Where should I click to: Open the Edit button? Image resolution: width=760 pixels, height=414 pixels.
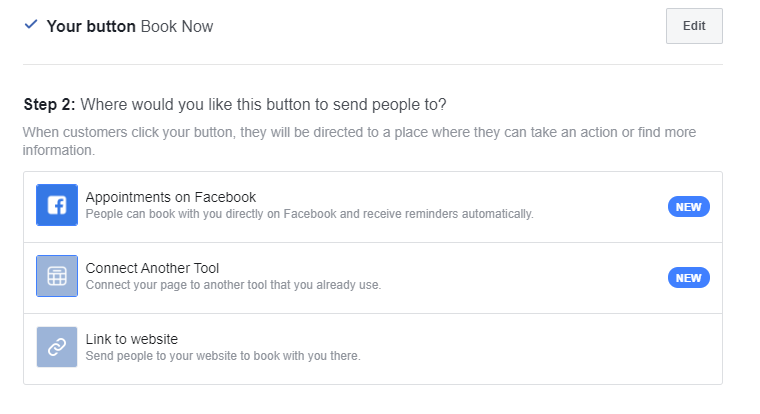coord(694,26)
